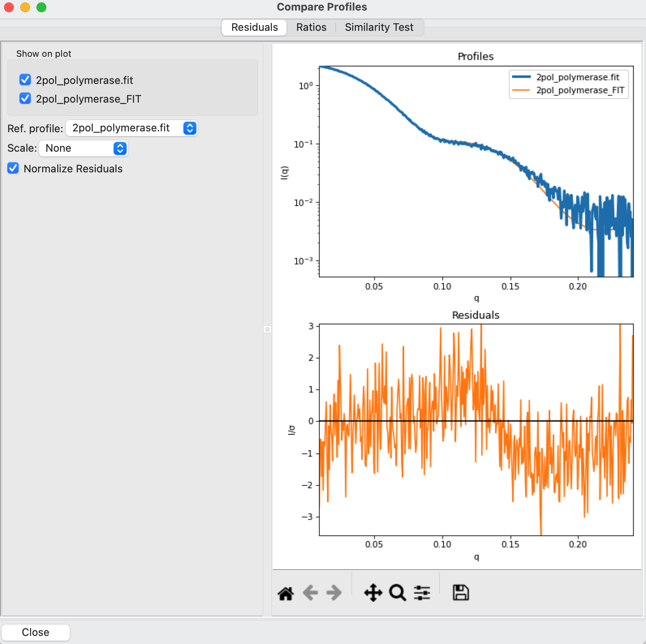This screenshot has height=644, width=646.
Task: Save the figure with floppy disk icon
Action: (461, 592)
